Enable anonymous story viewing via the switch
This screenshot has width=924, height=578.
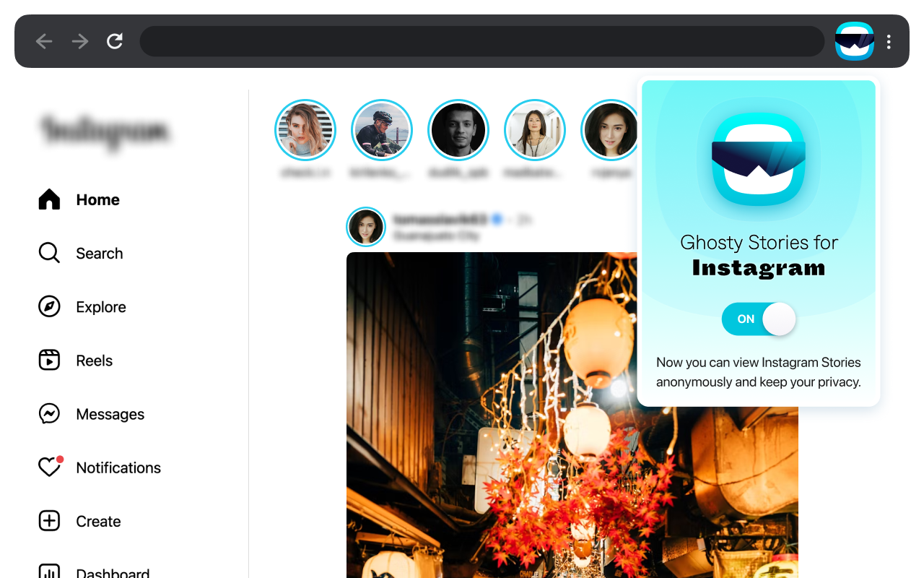[759, 319]
